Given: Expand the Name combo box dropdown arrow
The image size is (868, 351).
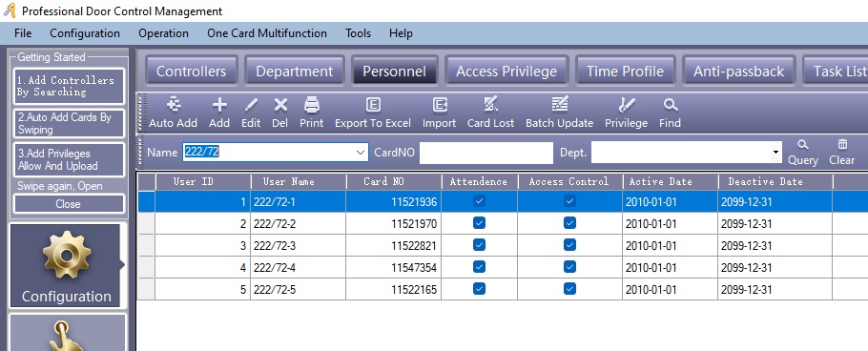Looking at the screenshot, I should click(x=361, y=153).
